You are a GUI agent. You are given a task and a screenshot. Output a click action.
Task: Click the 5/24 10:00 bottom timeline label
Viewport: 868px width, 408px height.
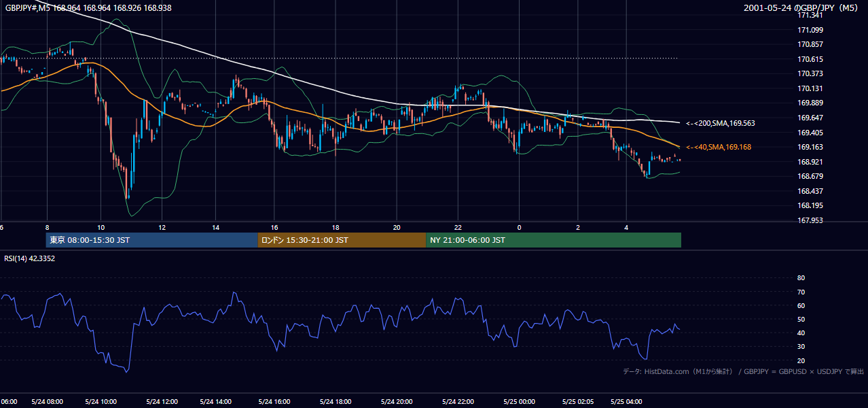(101, 401)
